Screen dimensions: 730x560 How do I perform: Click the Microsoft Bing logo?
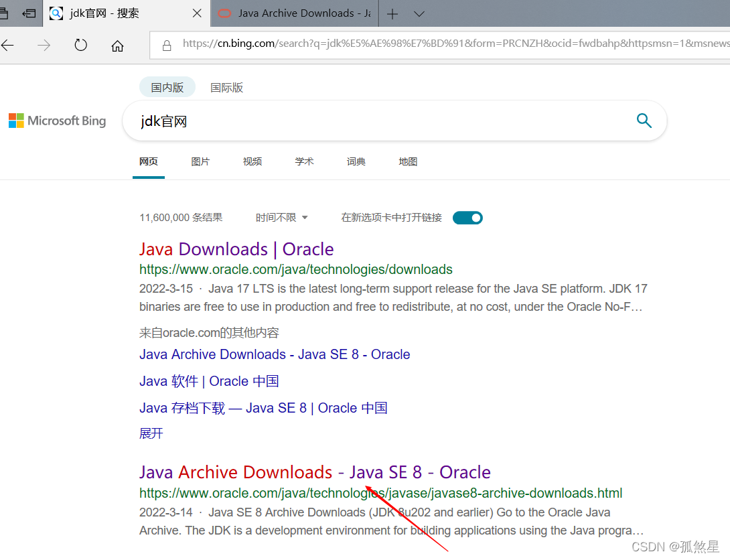click(58, 121)
